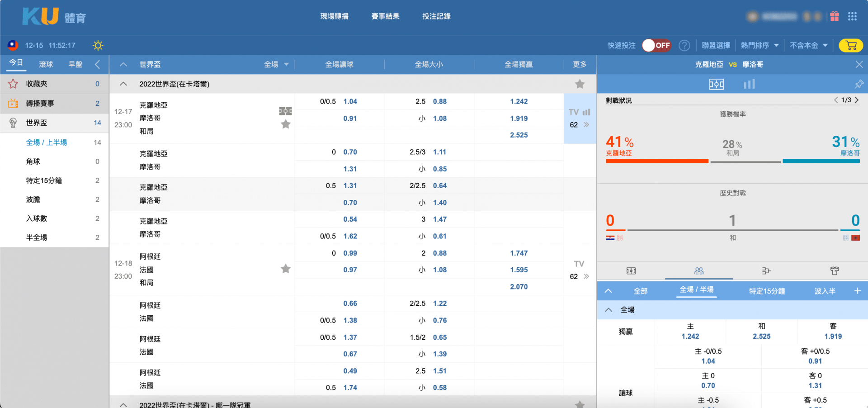Collapse the 2022世界盃(在卡塔爾) league section
Screen dimensions: 868x408
123,84
